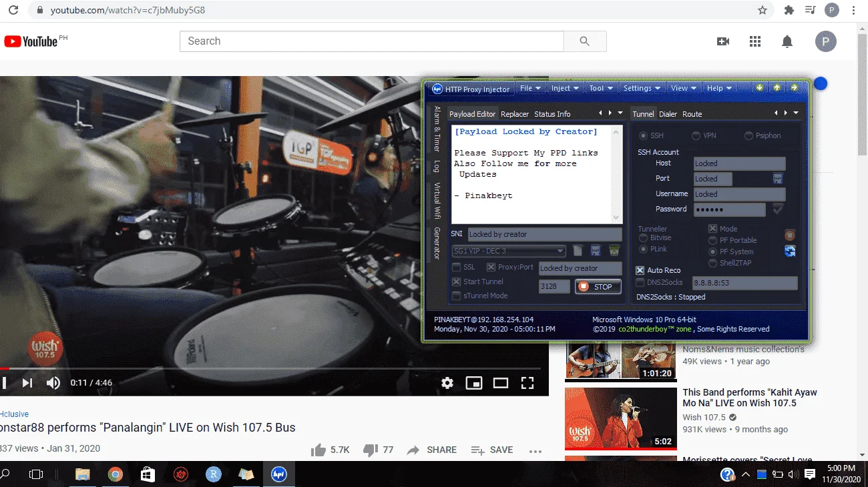Expand the SG1 VIP - DEC 3 config dropdown
The image size is (868, 487).
click(560, 251)
